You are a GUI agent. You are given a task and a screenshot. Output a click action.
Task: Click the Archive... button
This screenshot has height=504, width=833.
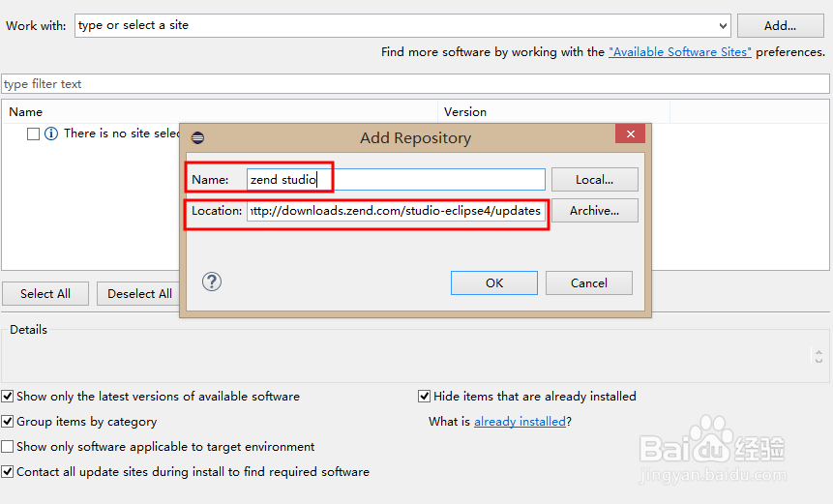pos(594,211)
